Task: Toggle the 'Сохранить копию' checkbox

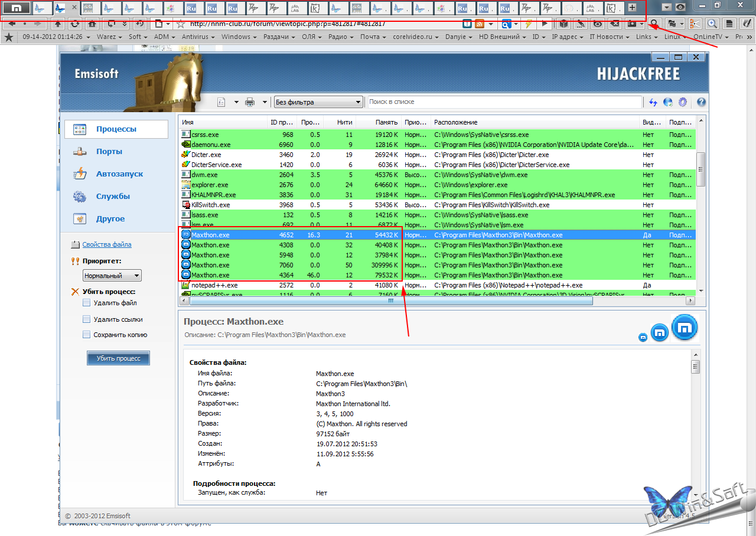Action: click(87, 335)
